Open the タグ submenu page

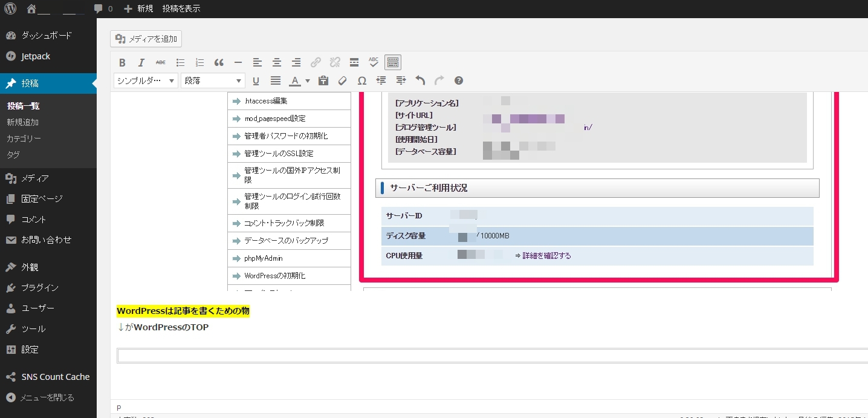[x=13, y=155]
